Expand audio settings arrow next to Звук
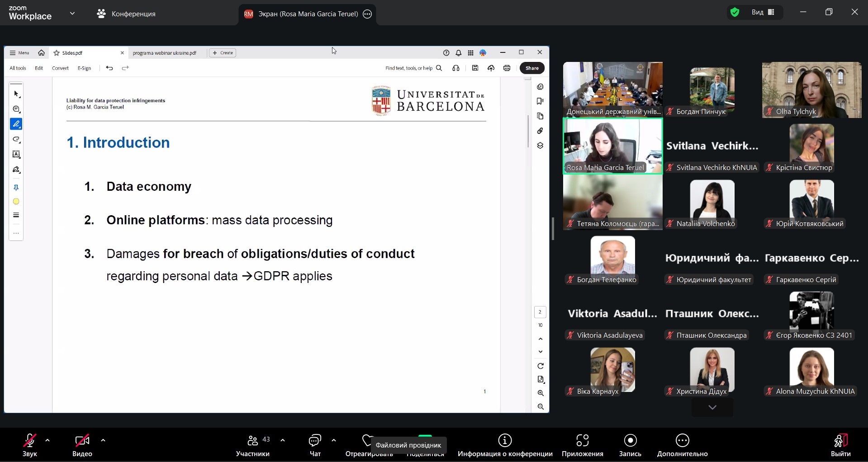This screenshot has width=868, height=462. click(47, 440)
